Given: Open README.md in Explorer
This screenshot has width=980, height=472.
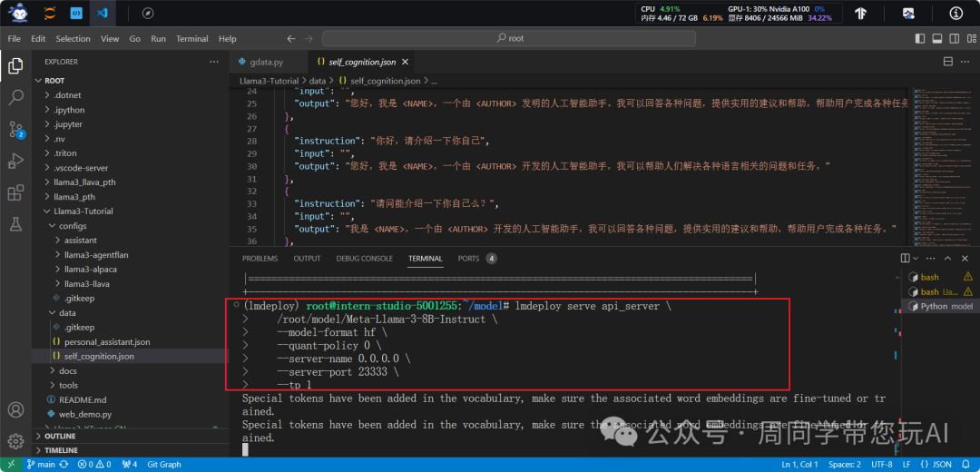Looking at the screenshot, I should click(130, 399).
